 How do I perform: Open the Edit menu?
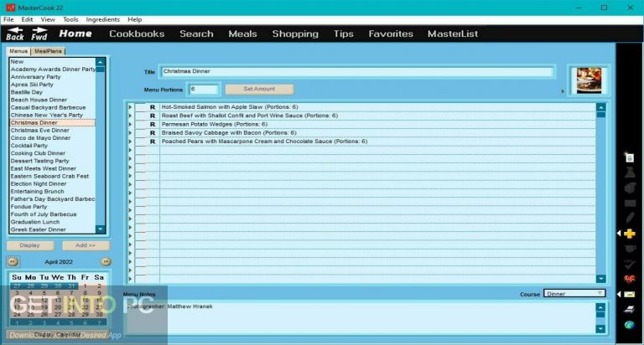coord(27,19)
